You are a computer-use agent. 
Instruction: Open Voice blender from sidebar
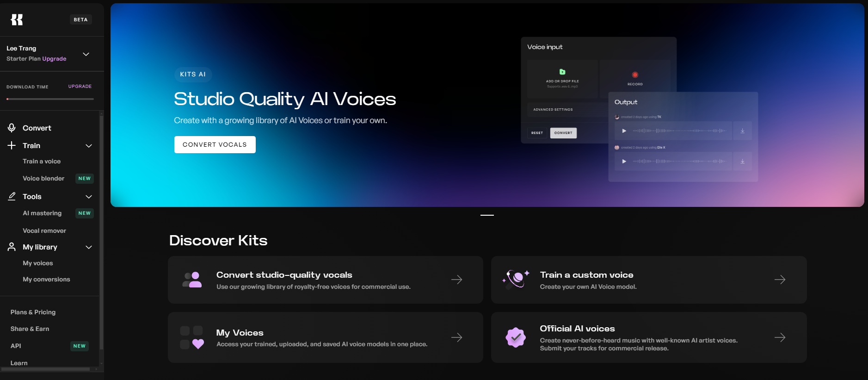click(43, 179)
